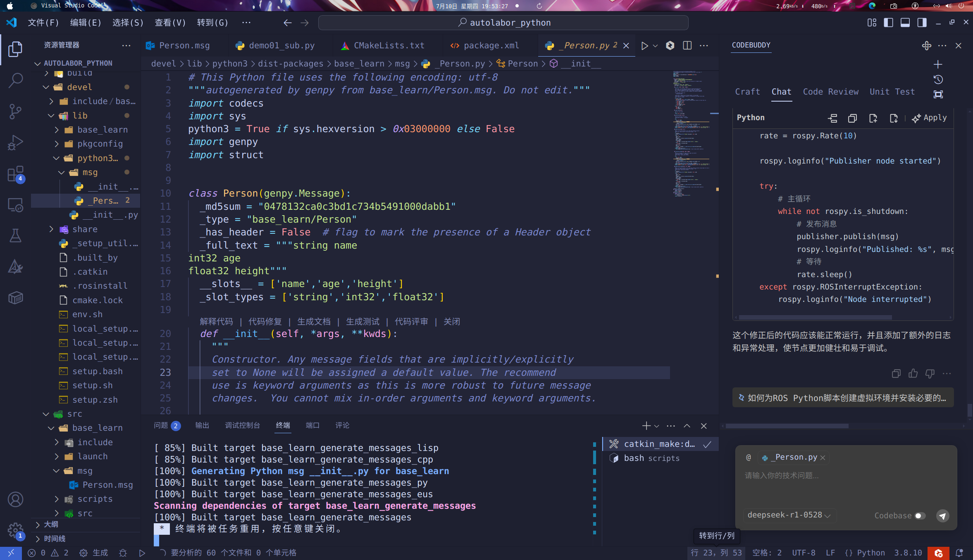Click 解释代码 code lens link
Viewport: 973px width, 560px height.
216,322
